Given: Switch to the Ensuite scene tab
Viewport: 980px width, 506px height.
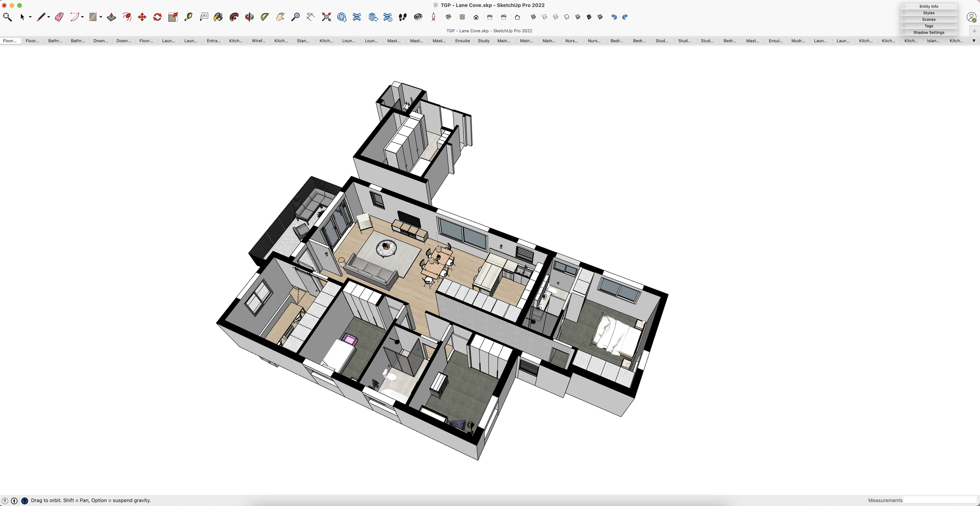Looking at the screenshot, I should tap(462, 41).
